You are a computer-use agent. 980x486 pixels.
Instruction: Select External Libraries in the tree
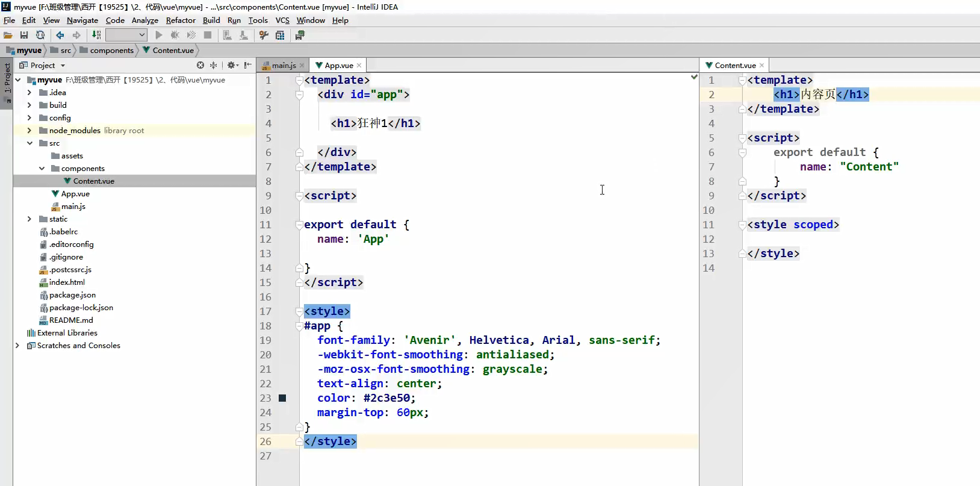point(67,333)
